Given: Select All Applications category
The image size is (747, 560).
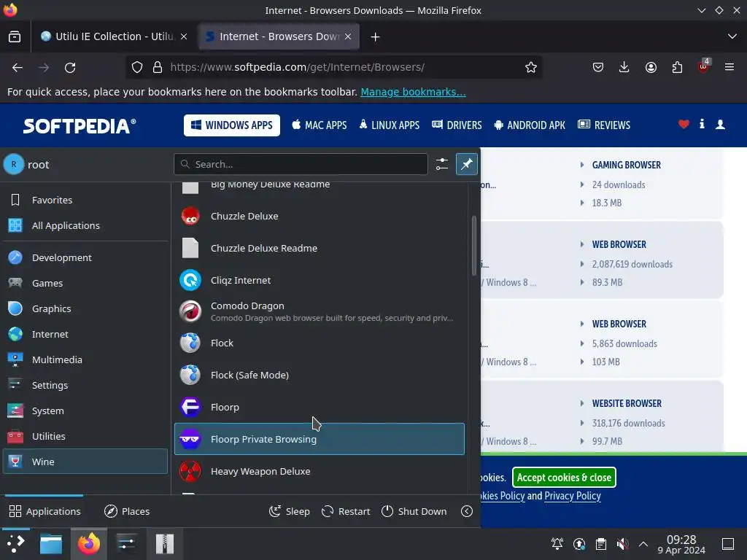Looking at the screenshot, I should pos(85,226).
